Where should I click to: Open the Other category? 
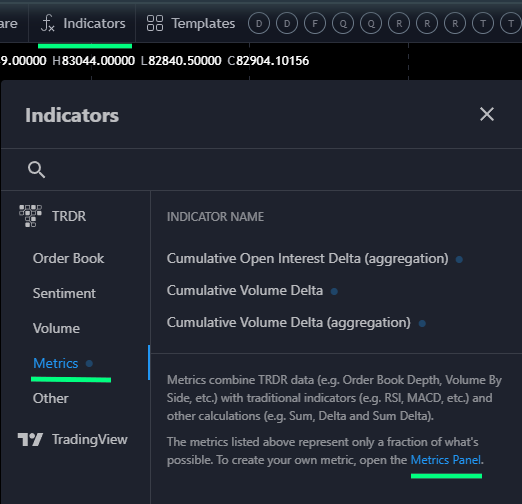(51, 398)
